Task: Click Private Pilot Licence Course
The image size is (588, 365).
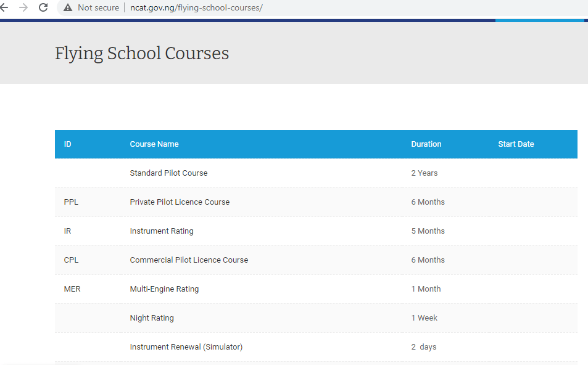Action: point(180,202)
